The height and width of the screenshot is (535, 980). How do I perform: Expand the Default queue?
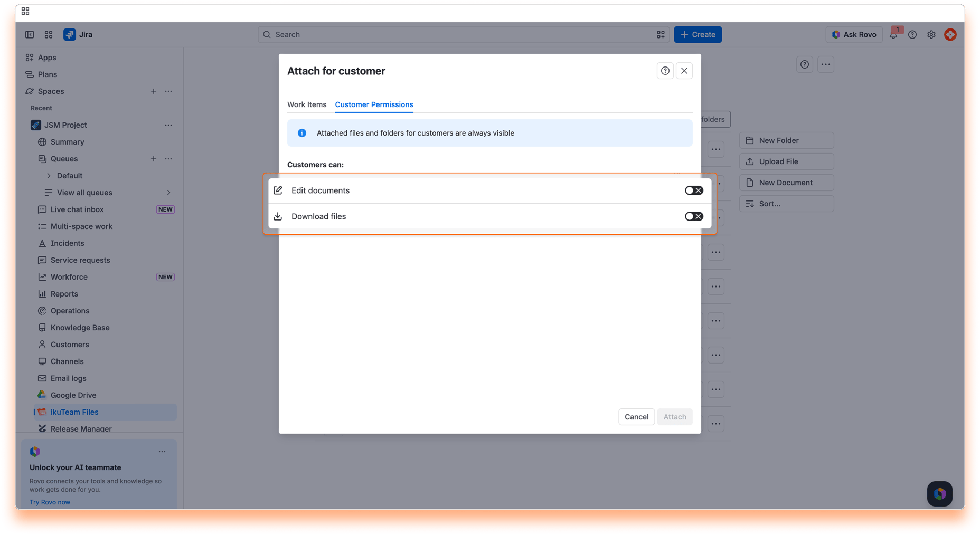point(49,176)
